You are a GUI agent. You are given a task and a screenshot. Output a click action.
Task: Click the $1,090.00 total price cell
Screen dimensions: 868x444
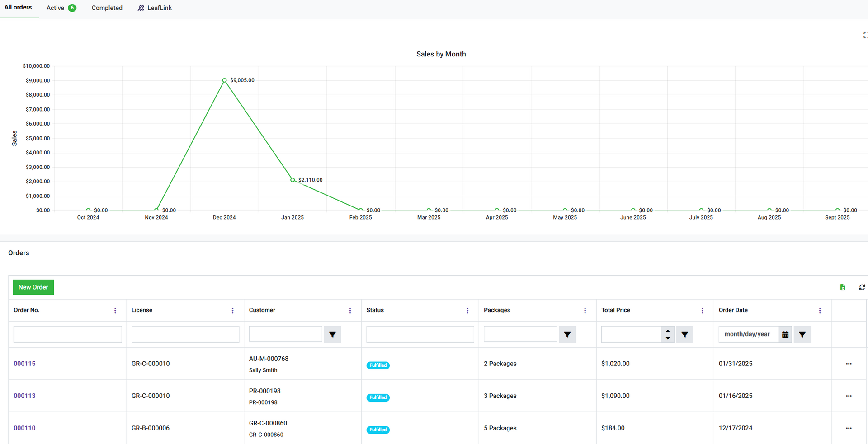pyautogui.click(x=615, y=396)
